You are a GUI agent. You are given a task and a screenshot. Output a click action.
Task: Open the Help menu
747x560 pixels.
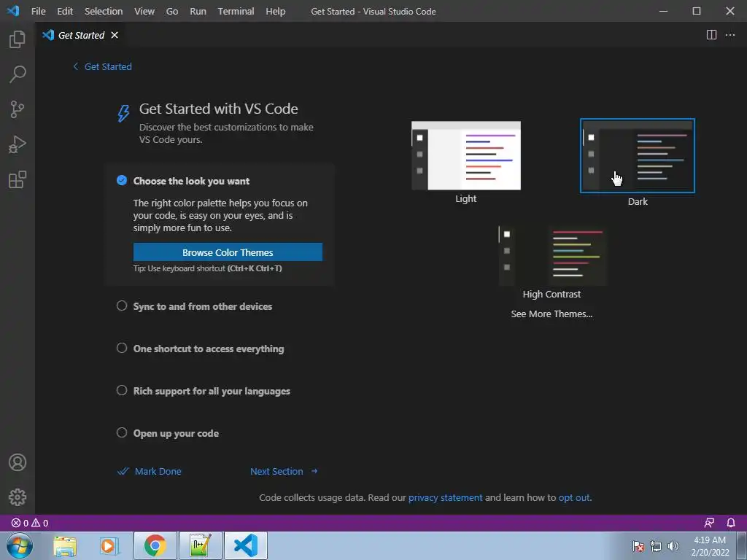point(275,11)
